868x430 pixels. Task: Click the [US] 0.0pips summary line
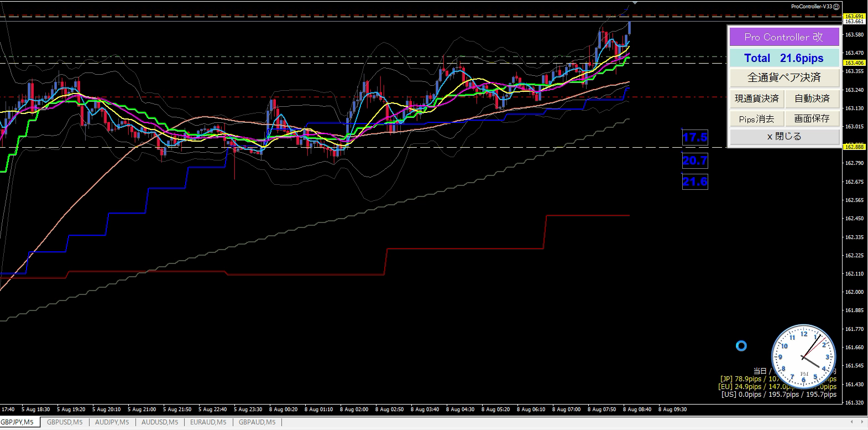point(778,395)
